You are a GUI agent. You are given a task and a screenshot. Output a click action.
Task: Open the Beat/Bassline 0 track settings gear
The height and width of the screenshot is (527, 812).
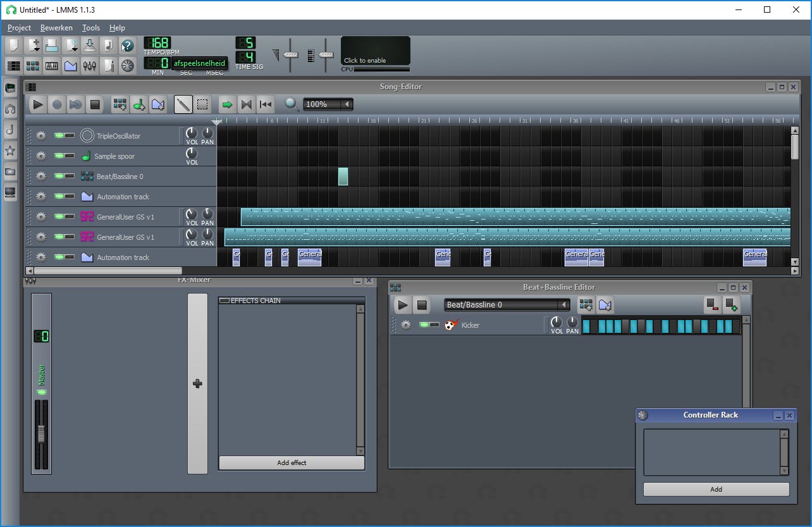tap(41, 176)
